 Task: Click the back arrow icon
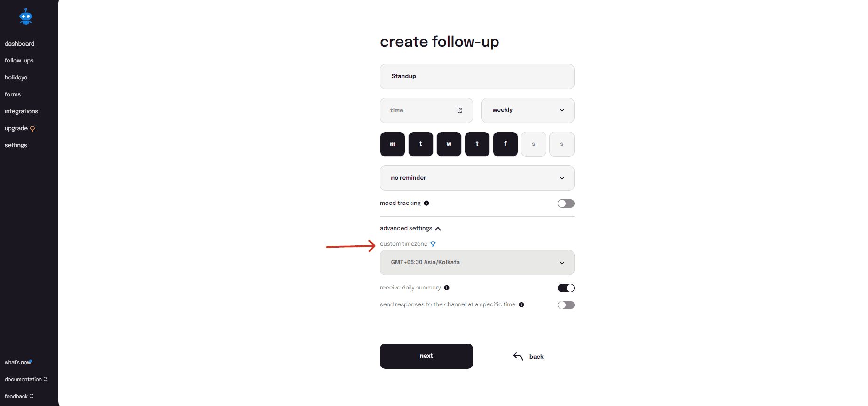(518, 356)
